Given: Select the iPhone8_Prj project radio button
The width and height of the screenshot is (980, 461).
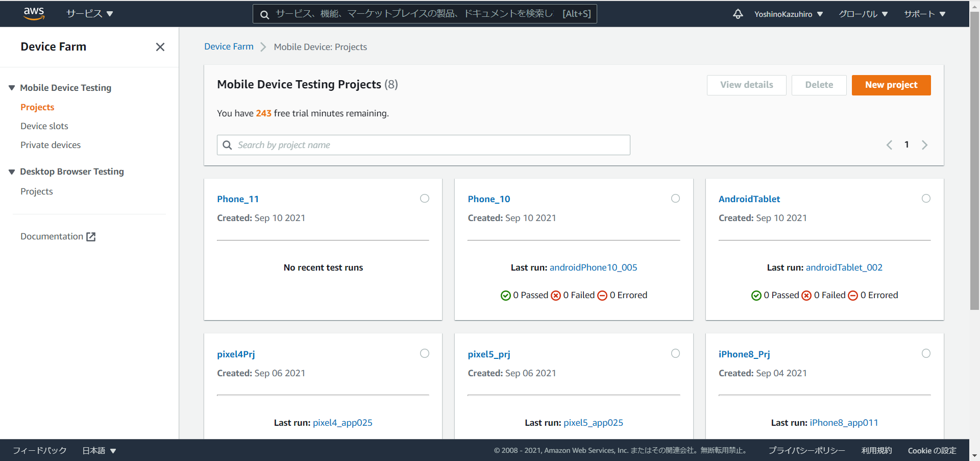Looking at the screenshot, I should pos(926,353).
